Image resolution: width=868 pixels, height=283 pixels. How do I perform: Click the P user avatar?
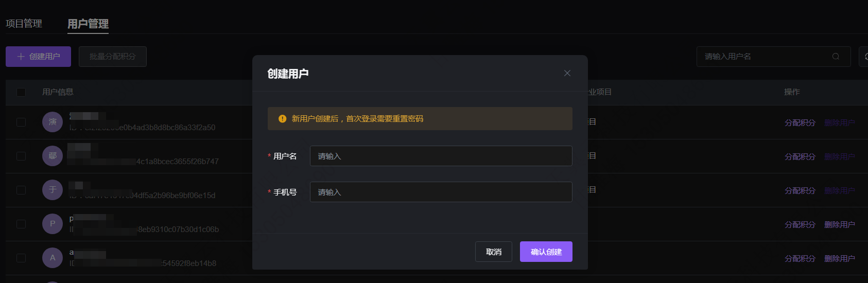click(x=53, y=224)
